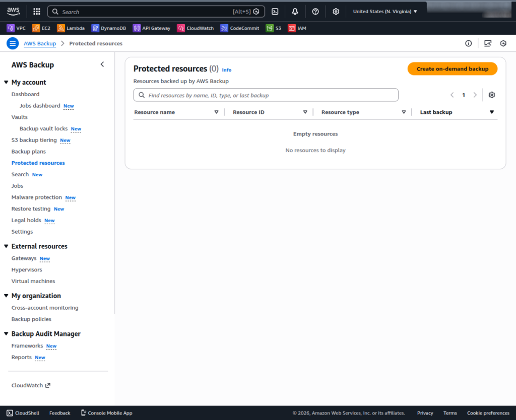Open Legal holds in the sidebar
The height and width of the screenshot is (420, 516).
[x=26, y=221]
